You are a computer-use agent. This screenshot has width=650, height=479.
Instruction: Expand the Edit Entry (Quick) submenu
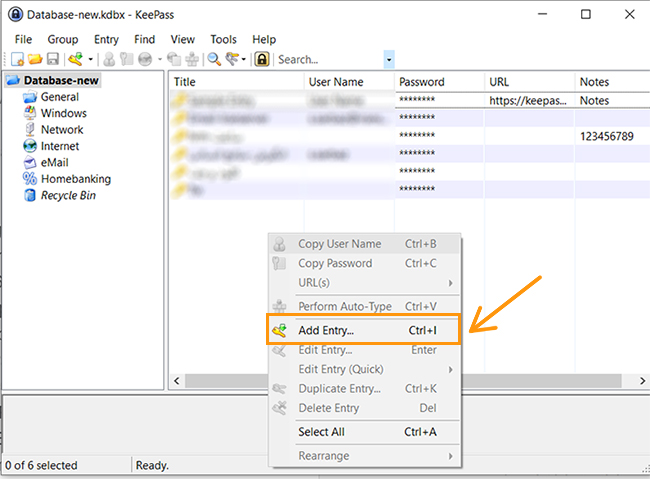click(x=365, y=369)
